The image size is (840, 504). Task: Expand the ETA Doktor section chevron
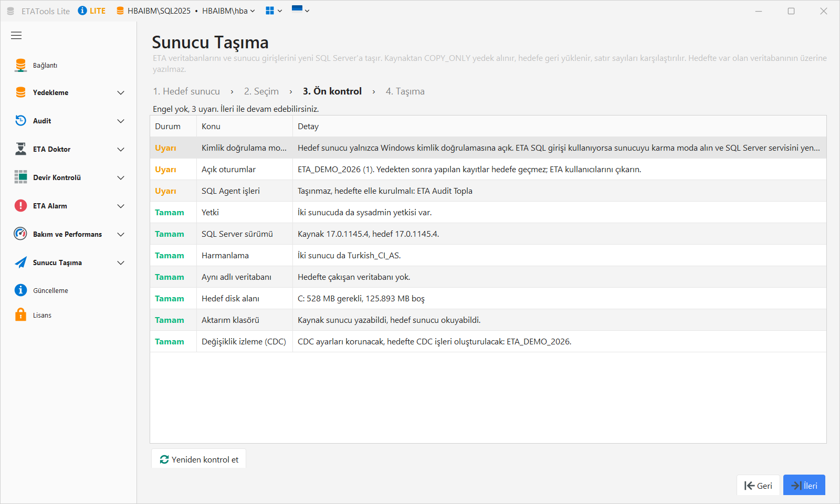coord(121,150)
